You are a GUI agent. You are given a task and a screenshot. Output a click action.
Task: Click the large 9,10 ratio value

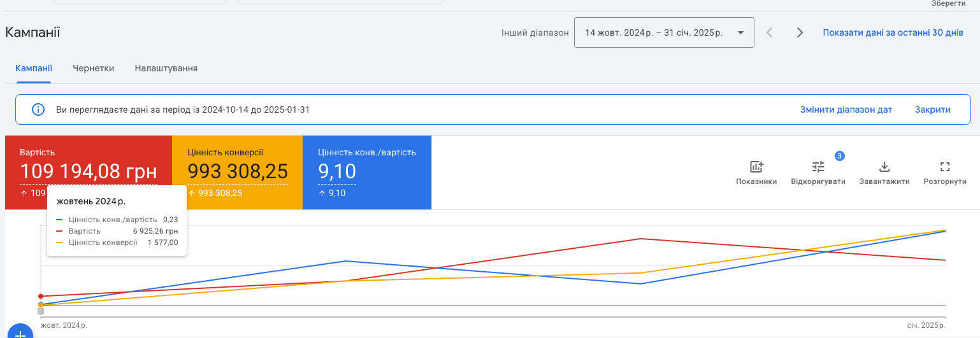tap(337, 171)
